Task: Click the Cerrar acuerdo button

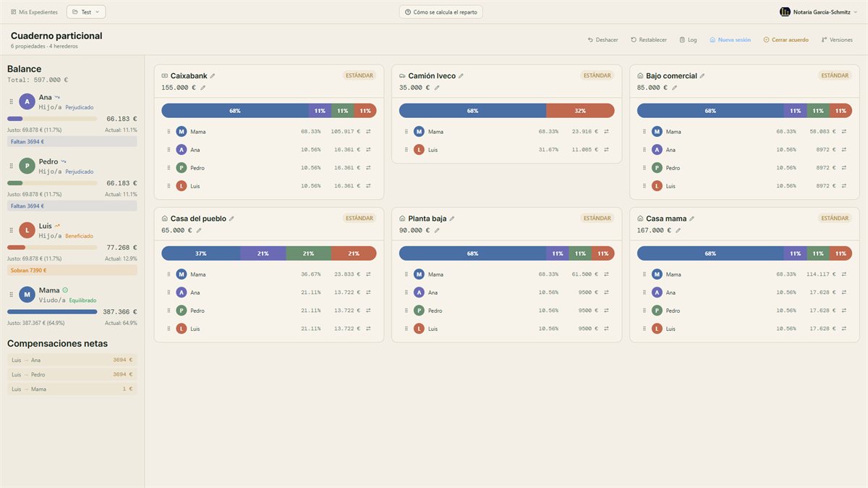Action: tap(786, 40)
